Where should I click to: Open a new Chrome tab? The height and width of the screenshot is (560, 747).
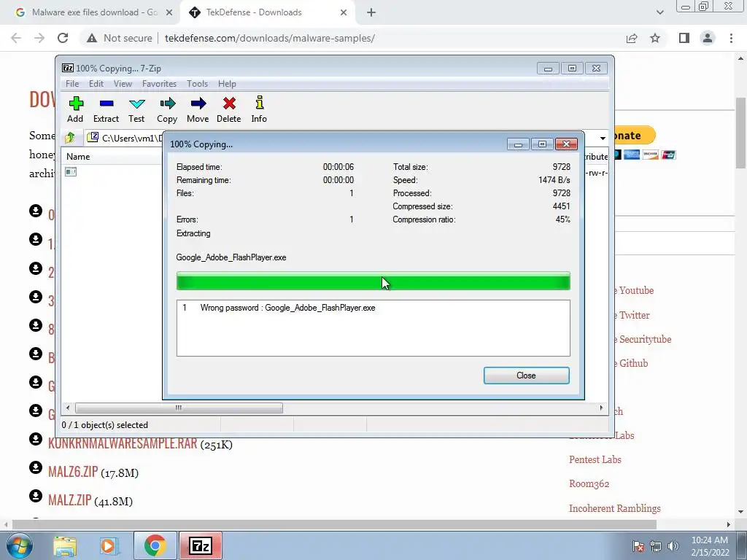[371, 12]
